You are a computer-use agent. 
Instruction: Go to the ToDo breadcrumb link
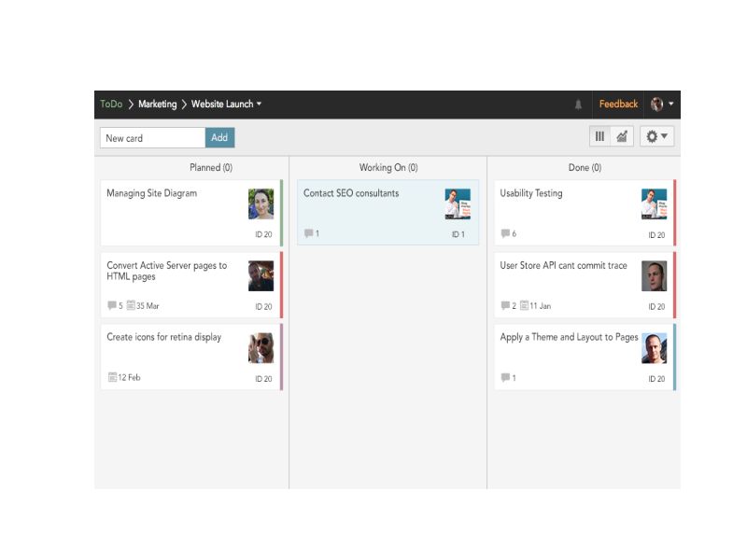pos(111,104)
